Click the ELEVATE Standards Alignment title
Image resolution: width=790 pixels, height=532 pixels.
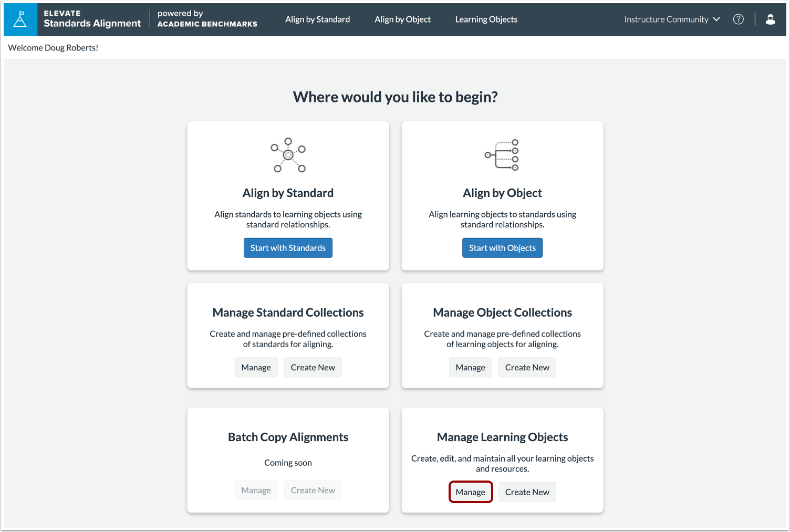[x=92, y=19]
